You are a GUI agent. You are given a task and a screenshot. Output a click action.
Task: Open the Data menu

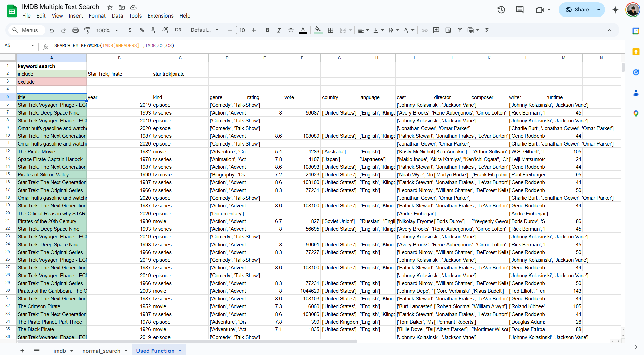[117, 16]
